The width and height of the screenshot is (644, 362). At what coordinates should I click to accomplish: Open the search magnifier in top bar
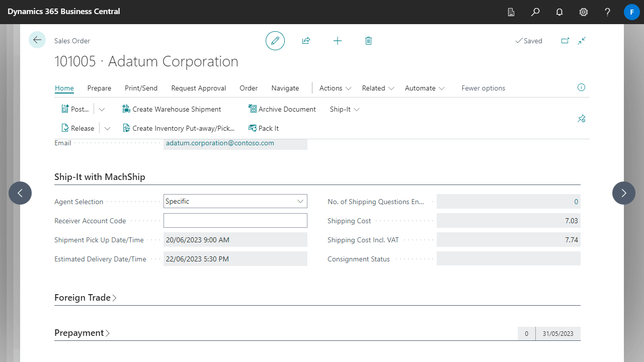535,12
